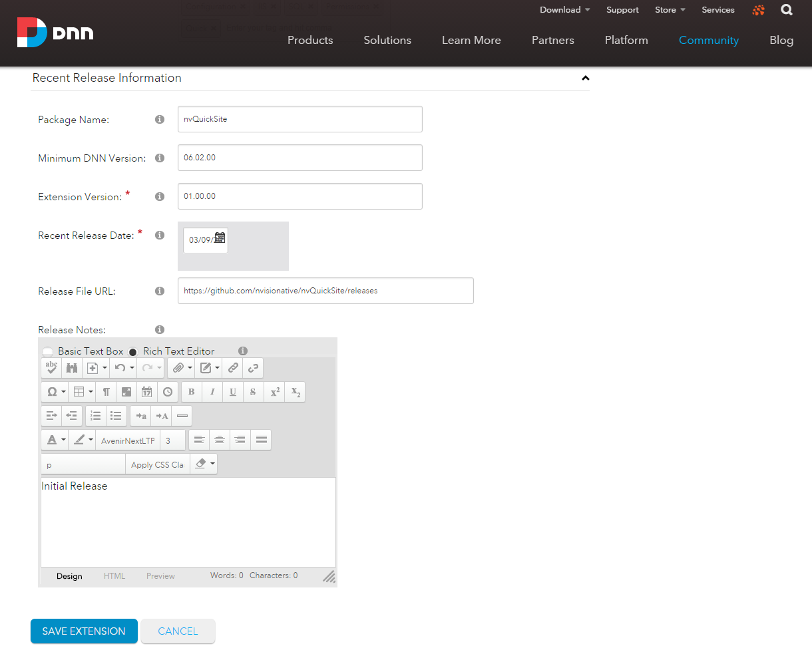Cancel the extension edit
The image size is (812, 650).
pyautogui.click(x=178, y=631)
